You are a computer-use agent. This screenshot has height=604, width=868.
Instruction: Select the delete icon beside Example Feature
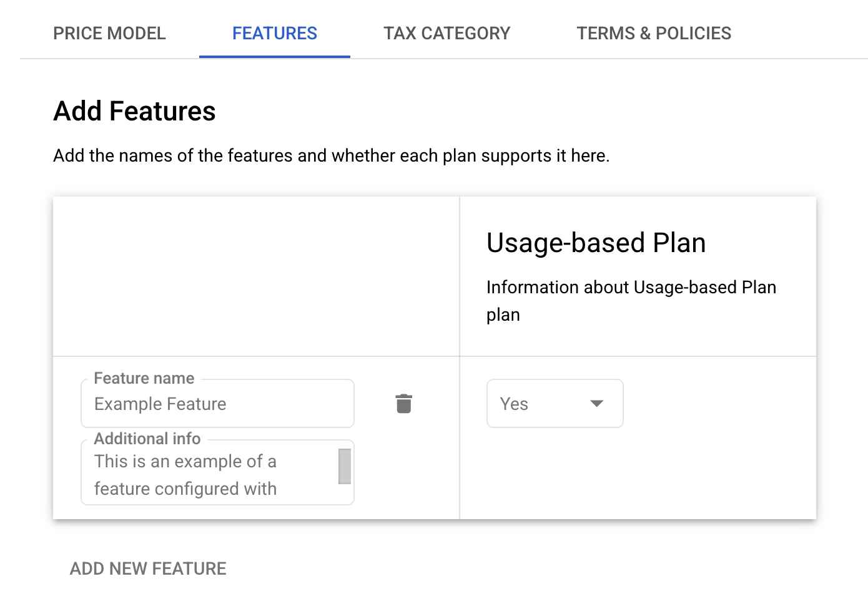tap(403, 404)
